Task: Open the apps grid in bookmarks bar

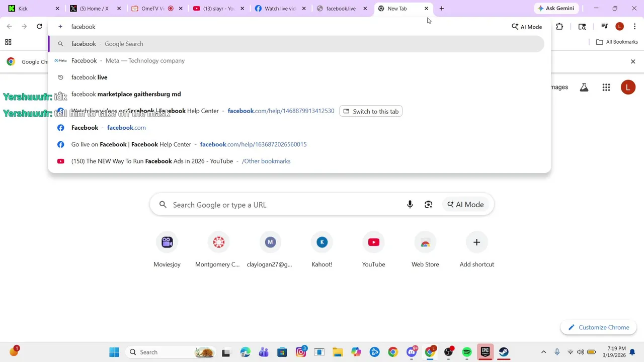Action: (x=8, y=42)
